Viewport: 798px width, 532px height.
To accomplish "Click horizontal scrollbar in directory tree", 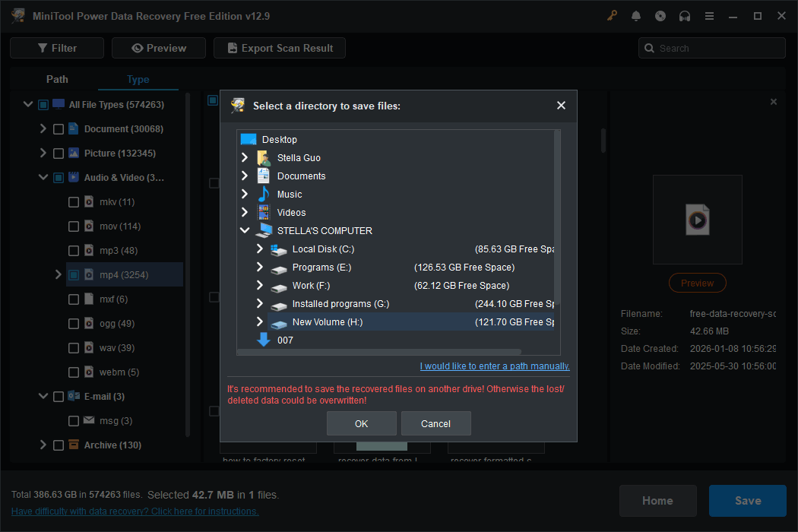I will (x=380, y=352).
